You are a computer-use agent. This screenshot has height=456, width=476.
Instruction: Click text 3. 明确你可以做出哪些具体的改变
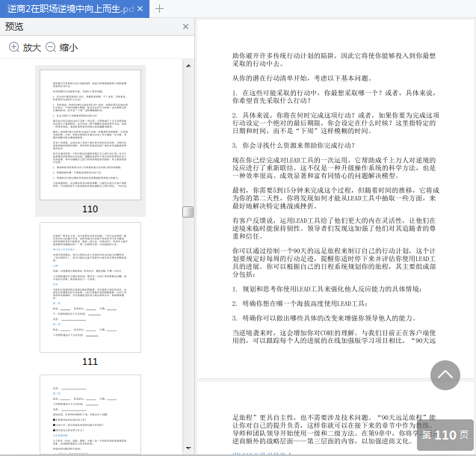pos(324,318)
